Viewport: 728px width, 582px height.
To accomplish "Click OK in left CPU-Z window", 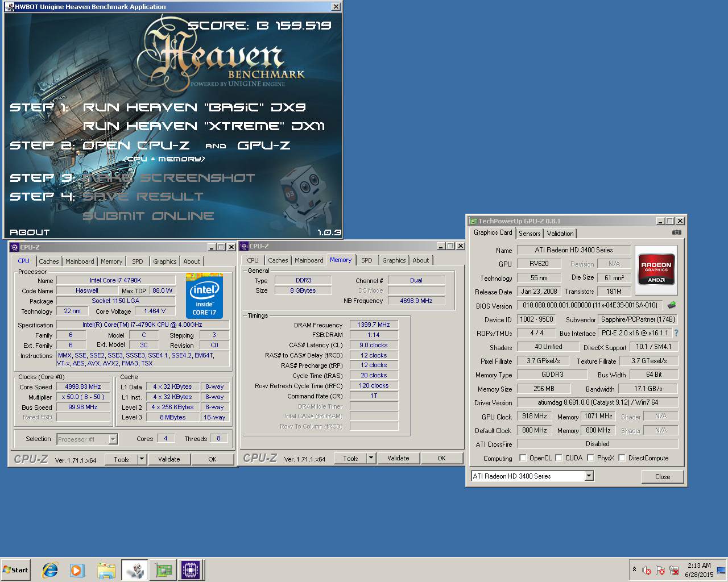I will tap(212, 459).
